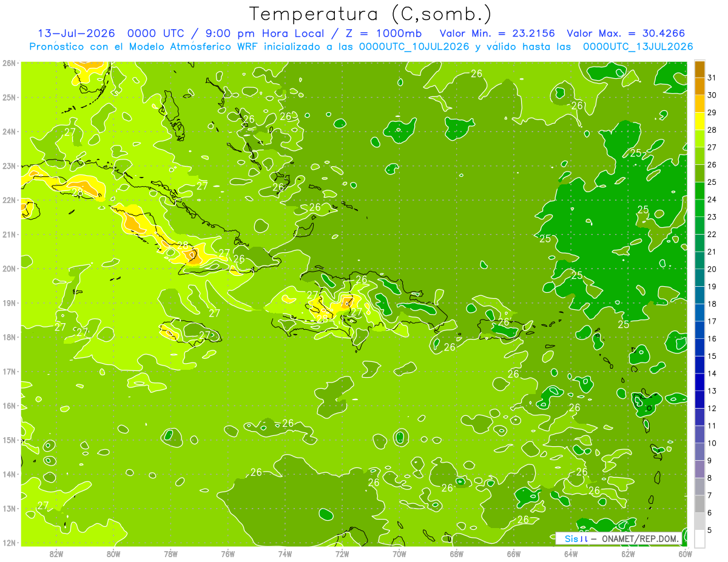Click longitude axis label "60W"
The width and height of the screenshot is (728, 562).
point(686,554)
